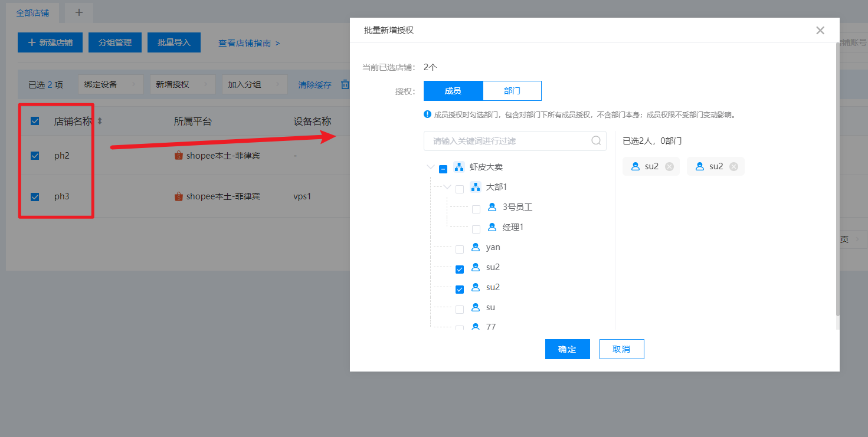
Task: Close the 批量新增授权 dialog with the X
Action: tap(820, 31)
